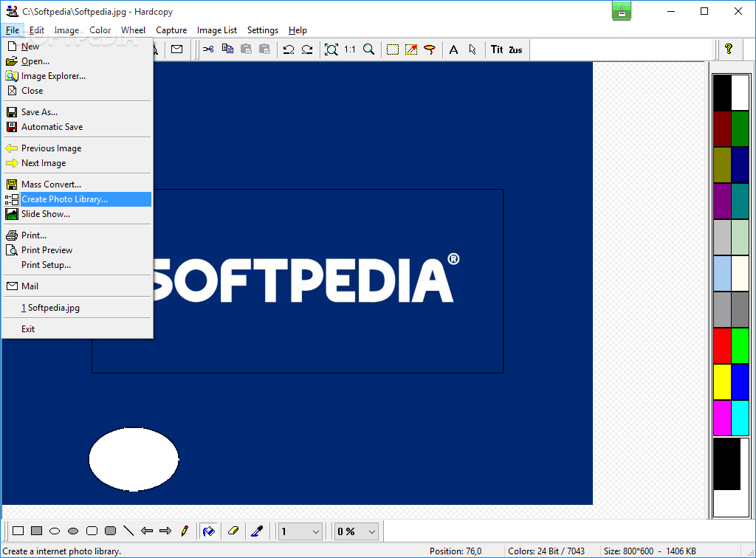Image resolution: width=756 pixels, height=558 pixels.
Task: Select the filled ellipse drawing tool
Action: point(73,531)
